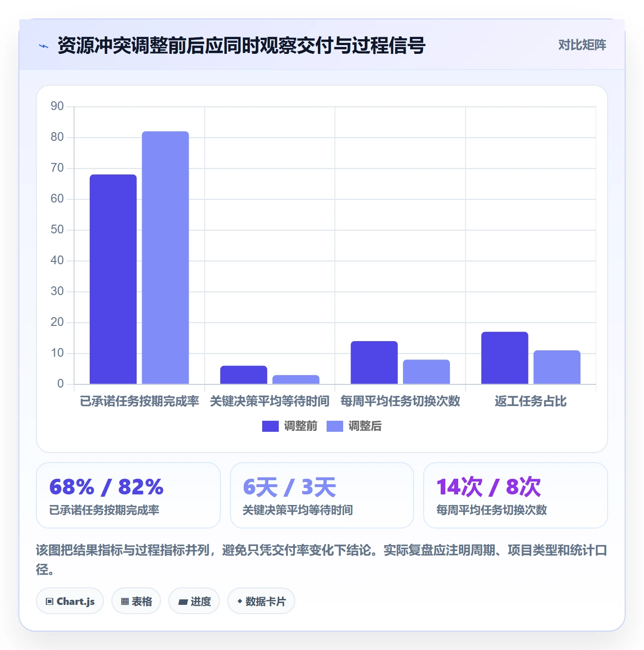Click the 表格 tag chip

click(136, 601)
